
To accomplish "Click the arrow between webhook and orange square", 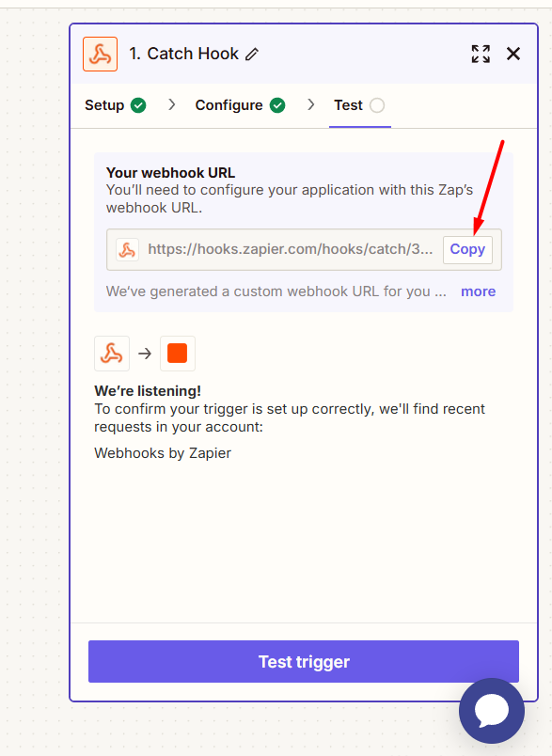I will click(145, 354).
